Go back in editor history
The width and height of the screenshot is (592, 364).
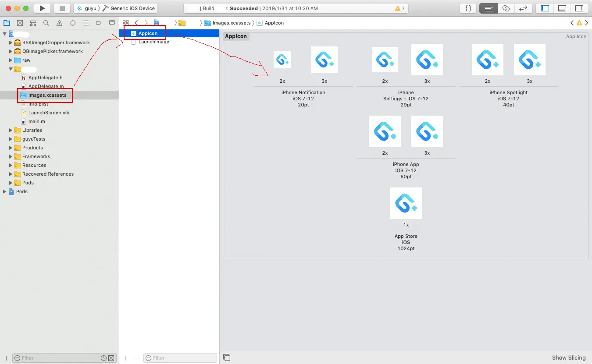click(136, 23)
